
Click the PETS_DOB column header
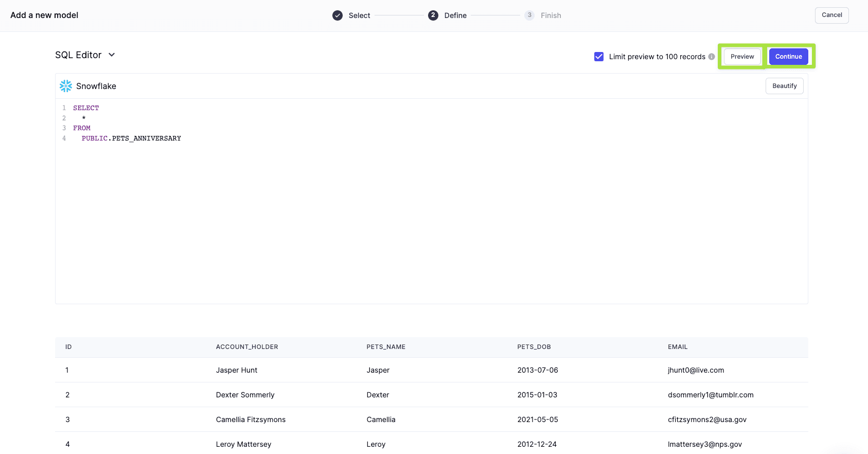(534, 347)
